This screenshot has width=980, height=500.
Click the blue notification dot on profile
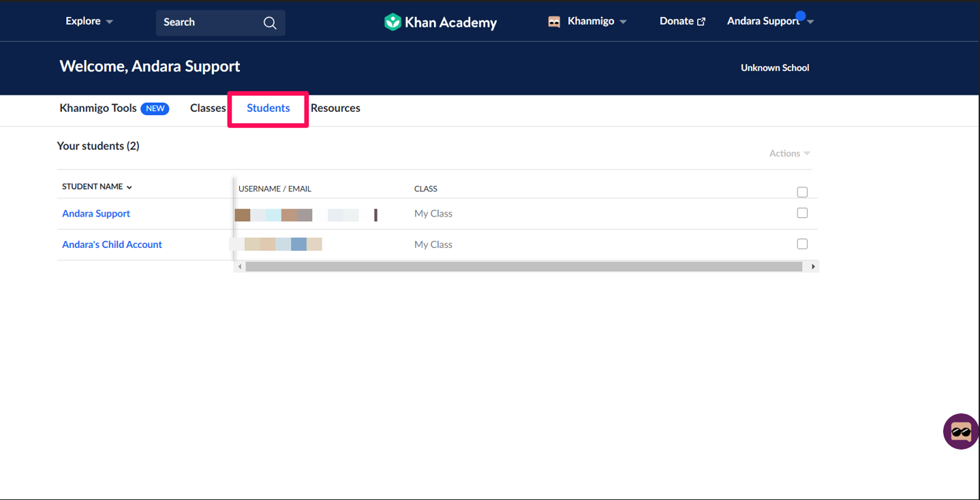[801, 16]
